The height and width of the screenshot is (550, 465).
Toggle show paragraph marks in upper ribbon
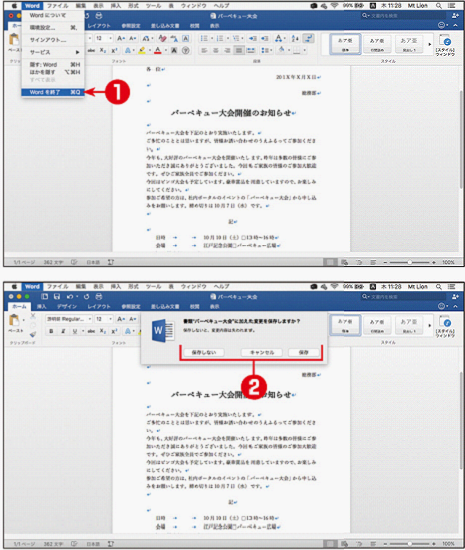click(308, 38)
